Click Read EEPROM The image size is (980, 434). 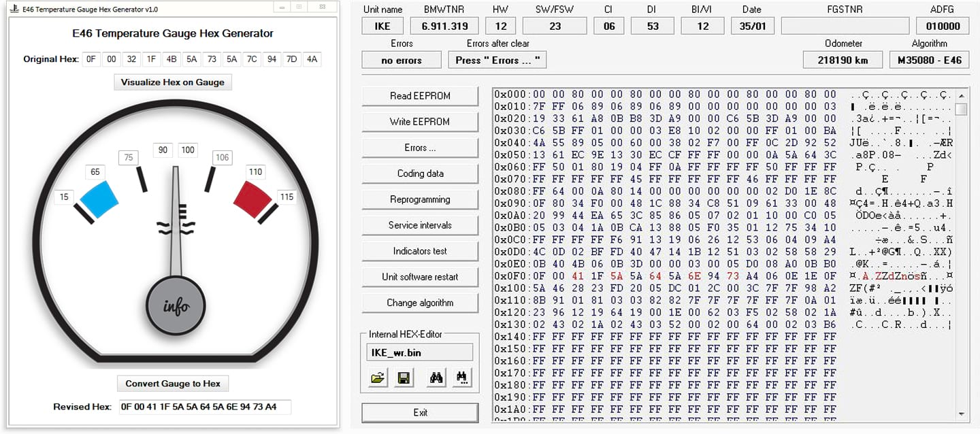coord(420,95)
